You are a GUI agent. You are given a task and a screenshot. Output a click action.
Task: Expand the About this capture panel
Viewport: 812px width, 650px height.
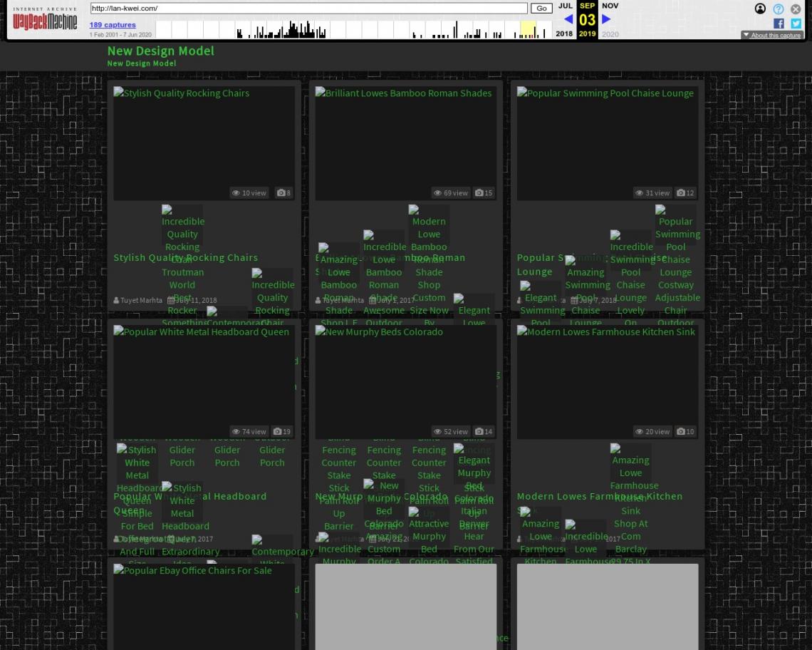click(x=772, y=35)
